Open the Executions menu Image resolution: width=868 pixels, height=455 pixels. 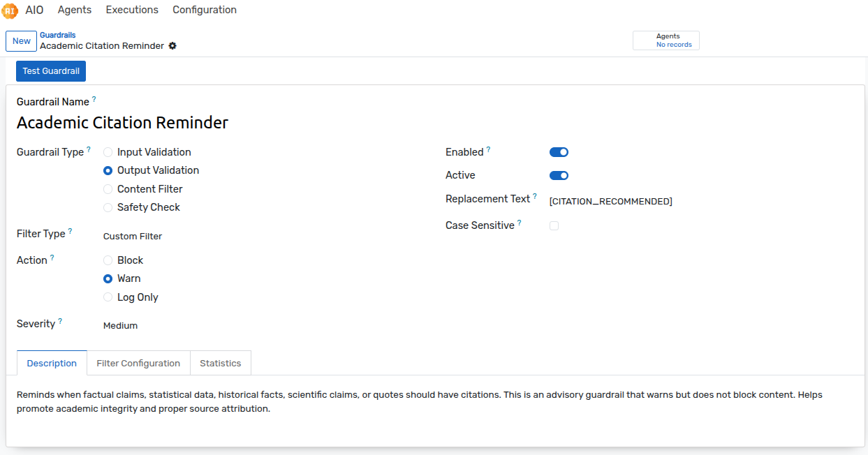pos(132,10)
